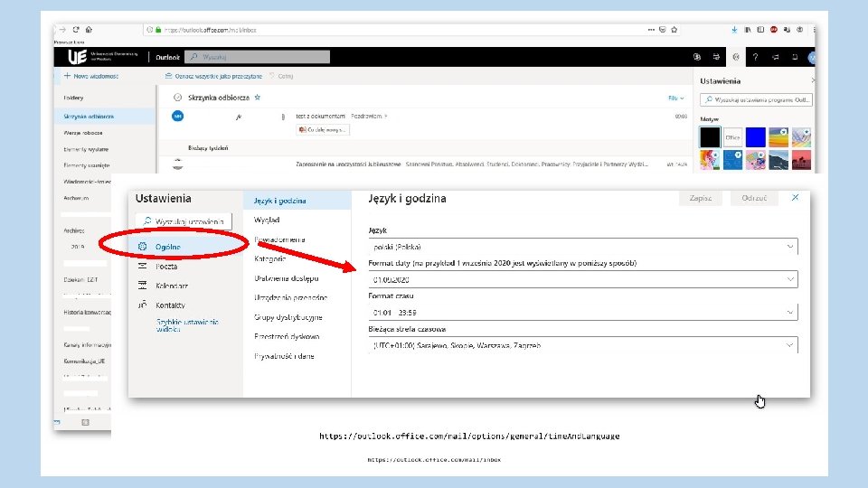
Task: Click the help question mark icon
Action: pos(755,56)
